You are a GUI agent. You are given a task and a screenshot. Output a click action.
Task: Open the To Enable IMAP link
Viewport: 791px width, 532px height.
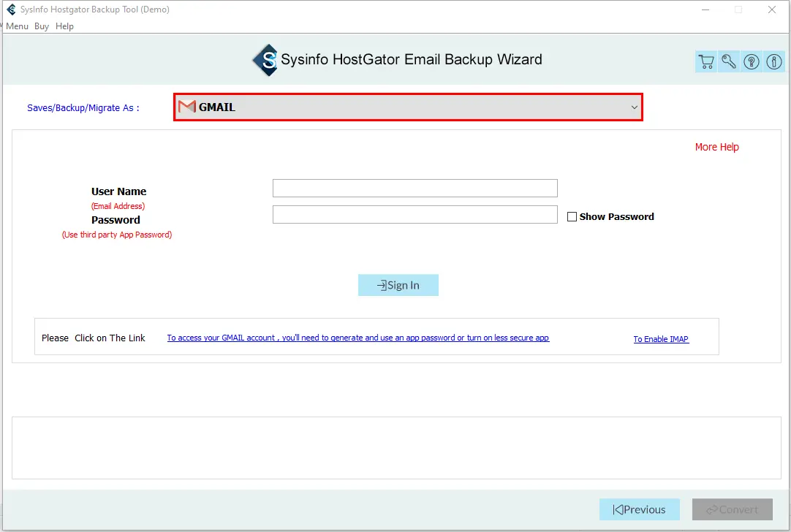pyautogui.click(x=661, y=339)
